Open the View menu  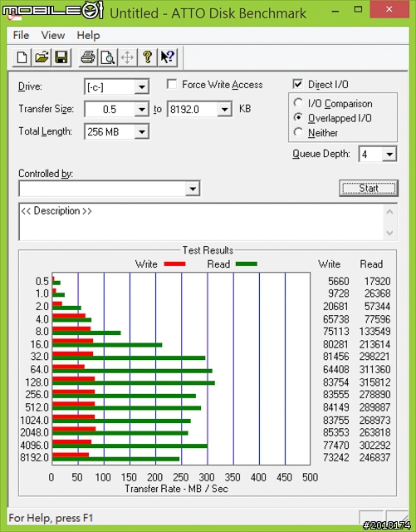[x=53, y=35]
